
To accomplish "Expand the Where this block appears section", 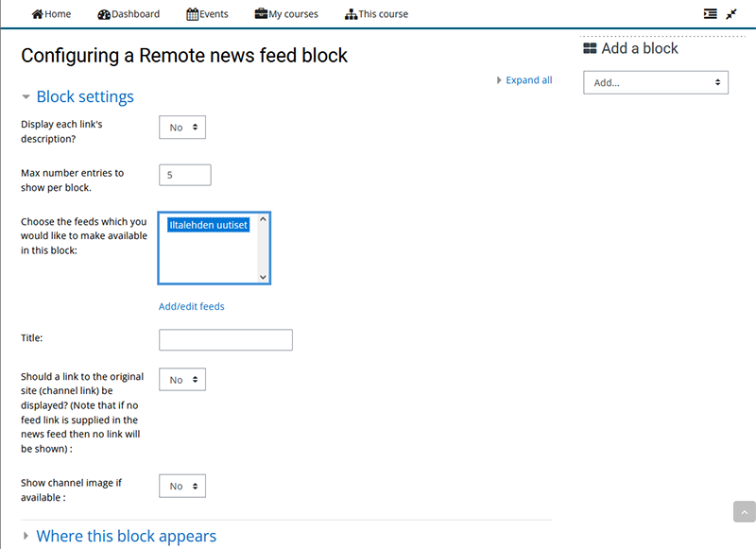I will coord(126,536).
